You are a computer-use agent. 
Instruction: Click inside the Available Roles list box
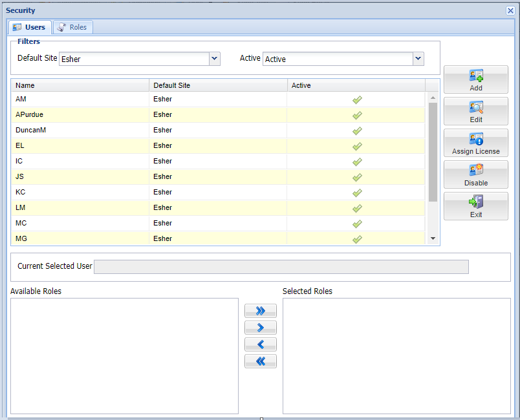124,356
